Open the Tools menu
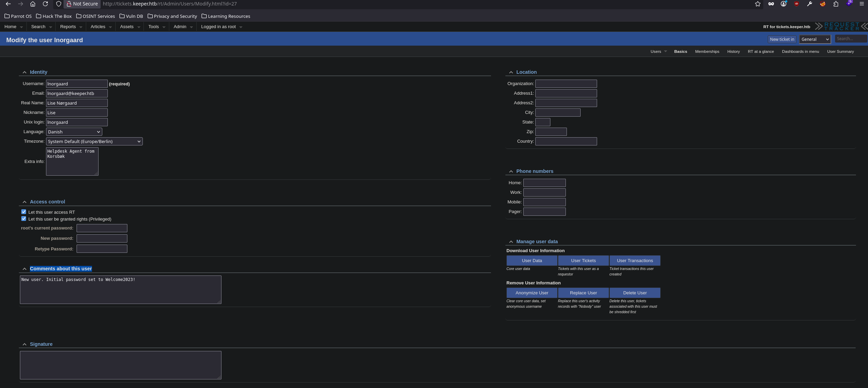This screenshot has height=388, width=868. tap(157, 26)
